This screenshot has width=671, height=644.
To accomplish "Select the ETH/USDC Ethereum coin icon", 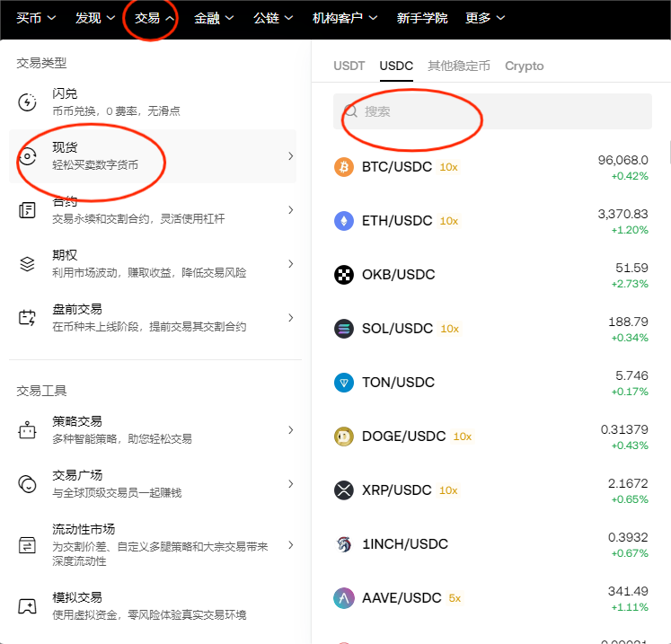I will point(344,221).
